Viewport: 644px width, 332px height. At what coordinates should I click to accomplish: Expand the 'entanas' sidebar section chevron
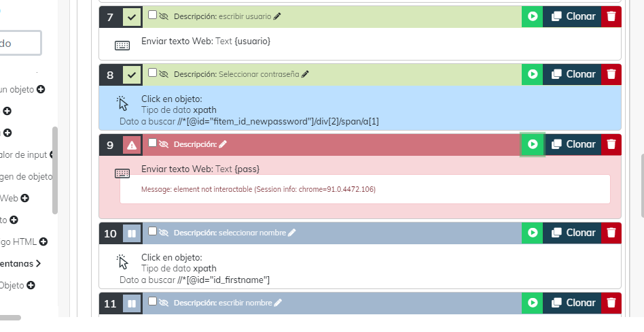(x=38, y=263)
